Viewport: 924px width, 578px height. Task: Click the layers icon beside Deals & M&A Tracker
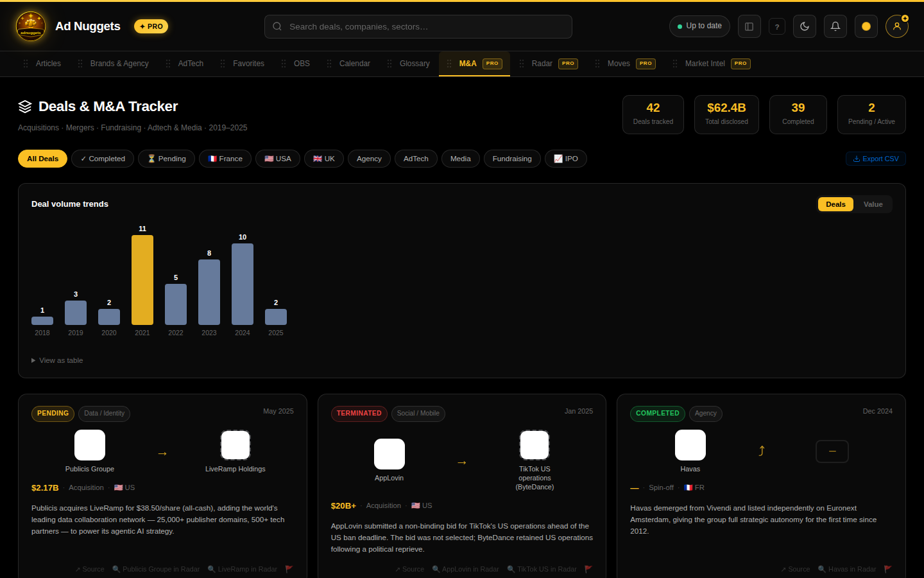point(25,107)
